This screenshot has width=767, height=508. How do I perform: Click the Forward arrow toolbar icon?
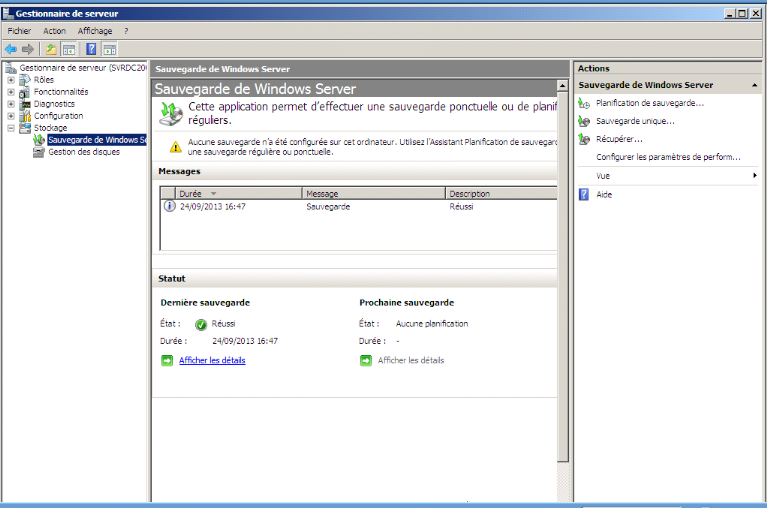point(28,49)
